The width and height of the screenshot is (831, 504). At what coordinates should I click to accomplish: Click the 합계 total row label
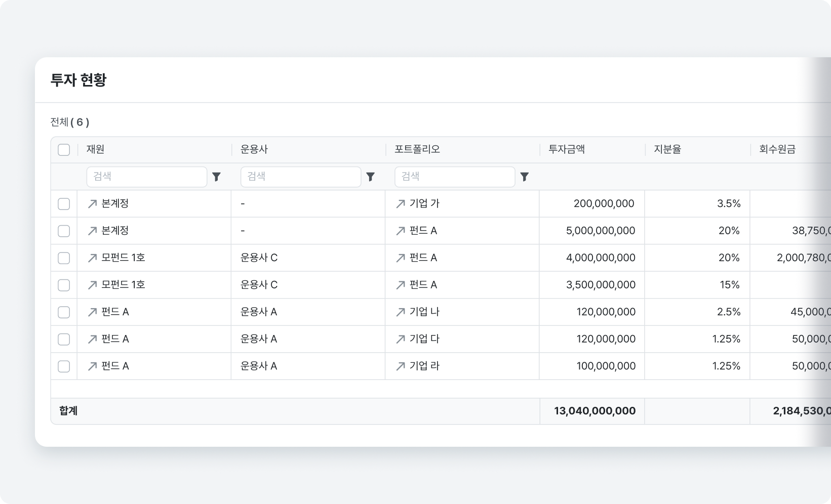point(68,411)
